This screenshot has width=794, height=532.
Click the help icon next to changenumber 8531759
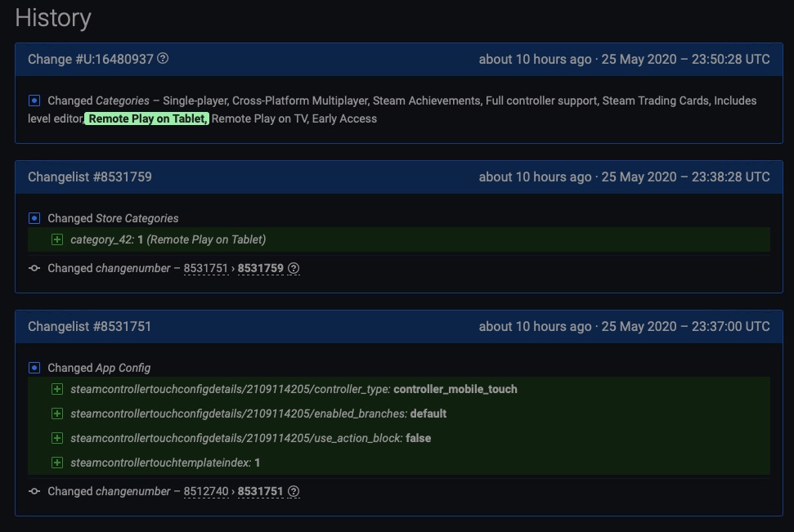pos(293,268)
